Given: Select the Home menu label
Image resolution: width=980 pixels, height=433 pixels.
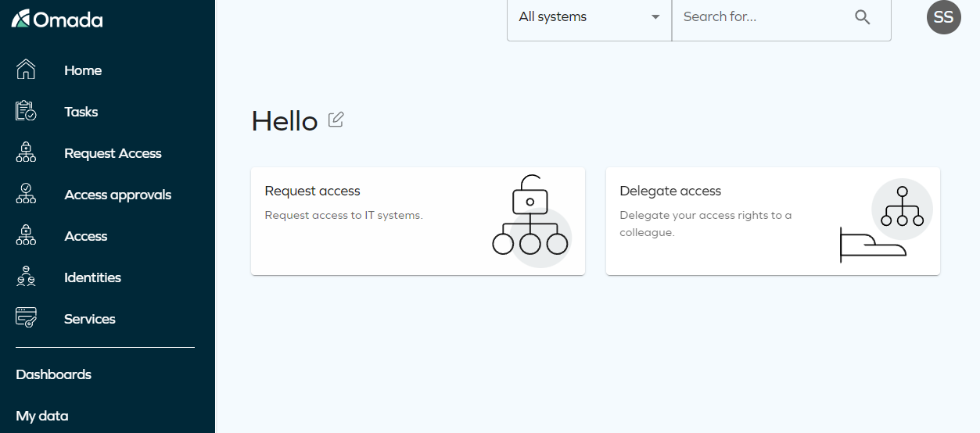Looking at the screenshot, I should coord(83,70).
